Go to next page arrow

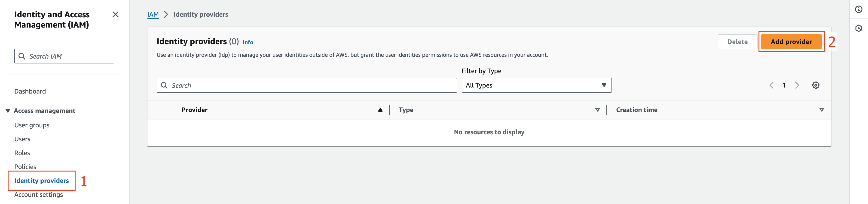pos(797,85)
